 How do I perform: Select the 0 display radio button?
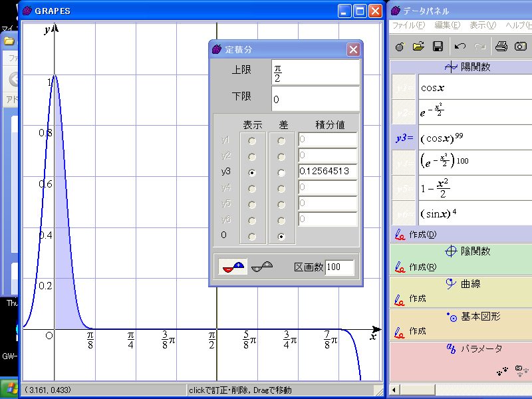tap(252, 235)
